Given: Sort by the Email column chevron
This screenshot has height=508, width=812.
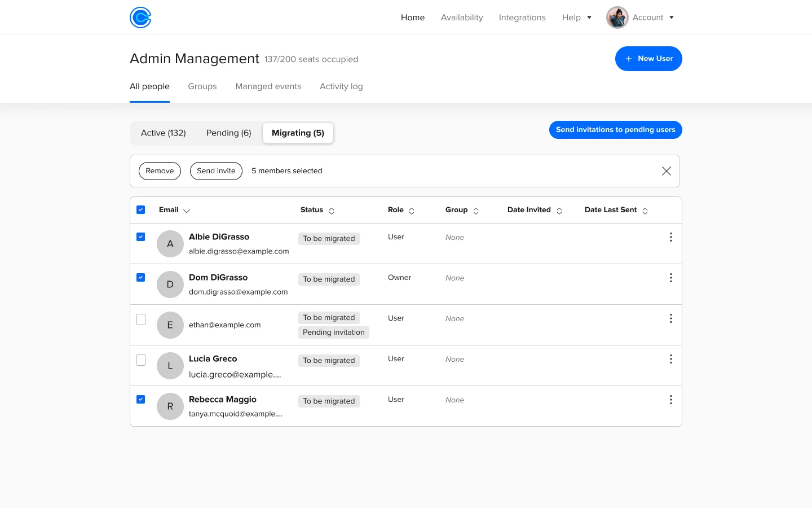Looking at the screenshot, I should pos(187,211).
